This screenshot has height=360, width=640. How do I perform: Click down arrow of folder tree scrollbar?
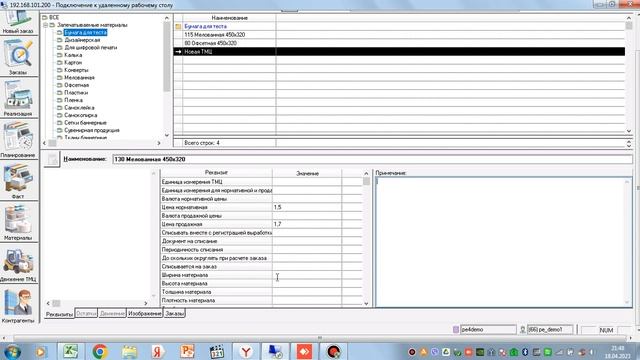[167, 135]
